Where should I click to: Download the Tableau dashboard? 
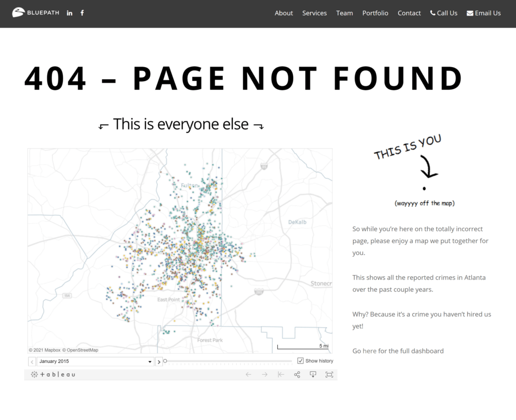[x=313, y=375]
